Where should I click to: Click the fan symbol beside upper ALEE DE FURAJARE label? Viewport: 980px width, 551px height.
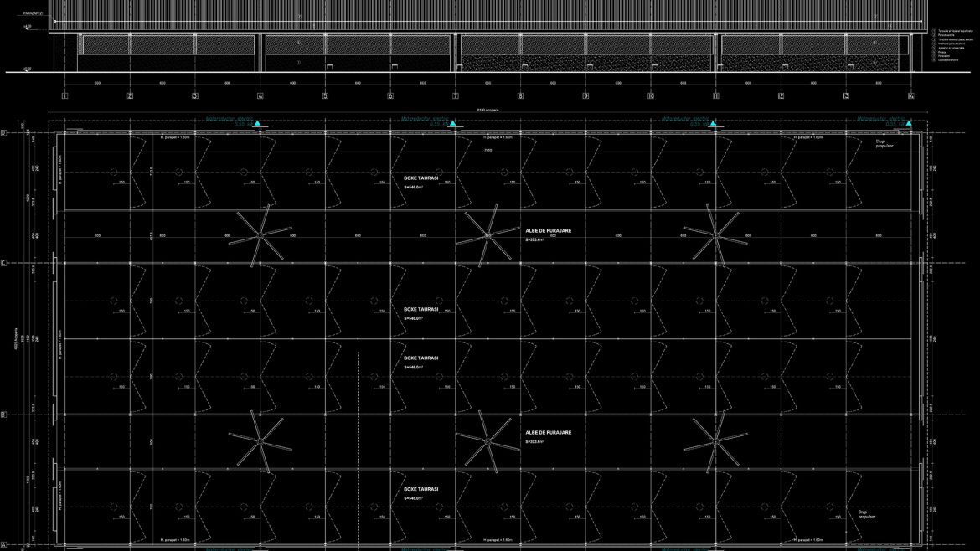click(487, 235)
